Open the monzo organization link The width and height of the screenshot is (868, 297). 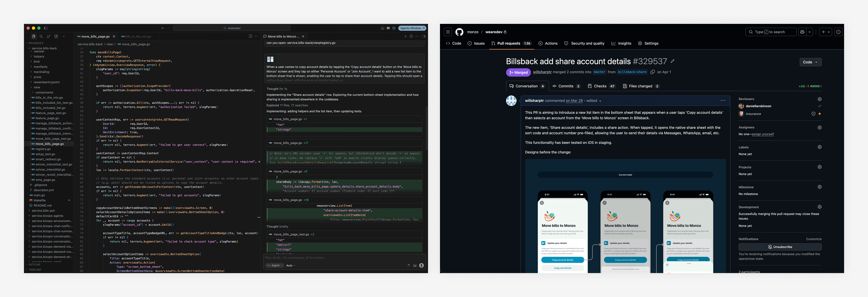pos(473,32)
